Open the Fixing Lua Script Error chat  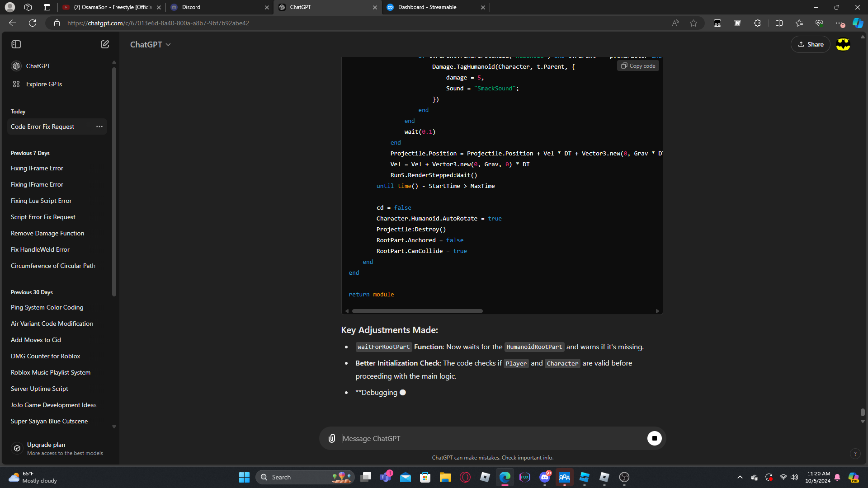coord(41,201)
